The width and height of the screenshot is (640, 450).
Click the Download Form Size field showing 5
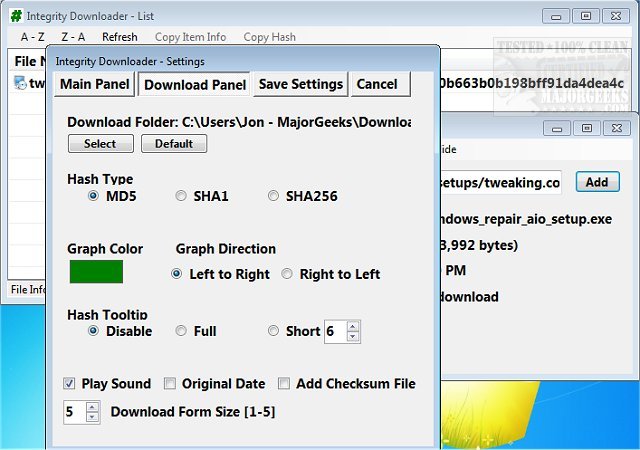[x=75, y=412]
